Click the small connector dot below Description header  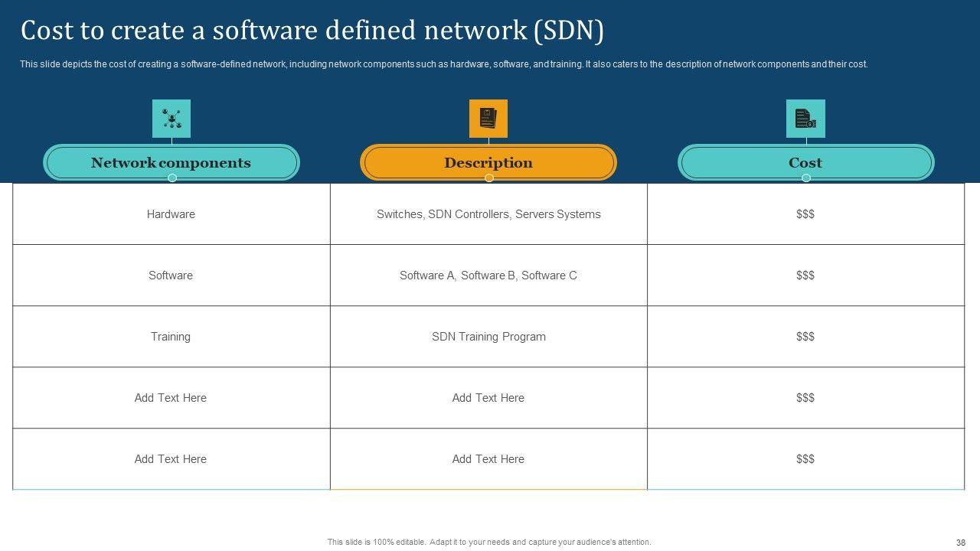pos(489,178)
